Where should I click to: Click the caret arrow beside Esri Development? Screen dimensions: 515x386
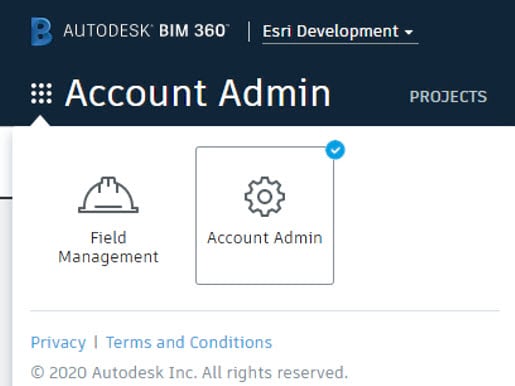coord(409,32)
